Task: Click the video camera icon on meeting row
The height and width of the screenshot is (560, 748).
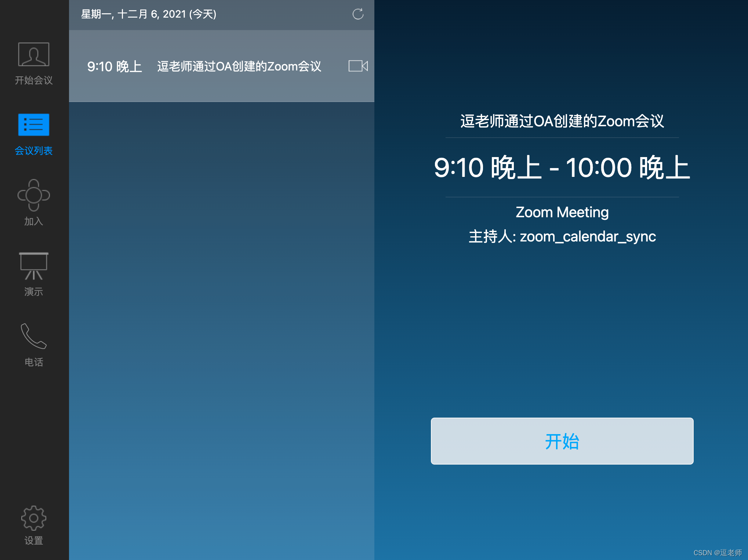Action: (x=358, y=66)
